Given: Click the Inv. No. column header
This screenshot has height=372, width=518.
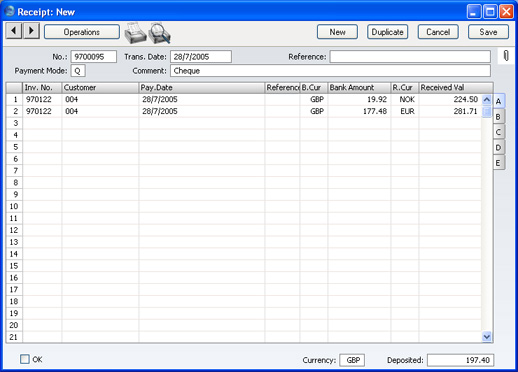Looking at the screenshot, I should (42, 88).
